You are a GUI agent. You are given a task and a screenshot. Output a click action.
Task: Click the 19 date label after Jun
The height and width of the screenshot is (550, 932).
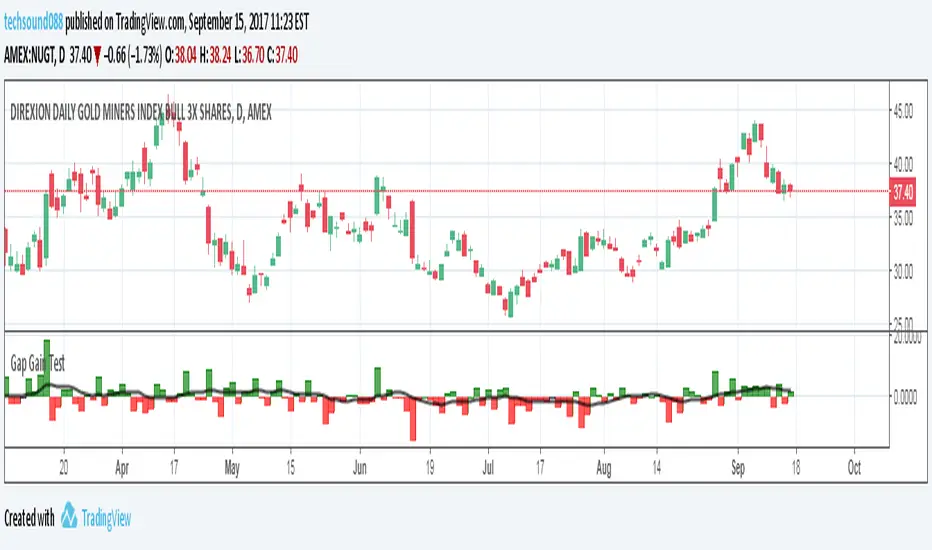(x=430, y=468)
